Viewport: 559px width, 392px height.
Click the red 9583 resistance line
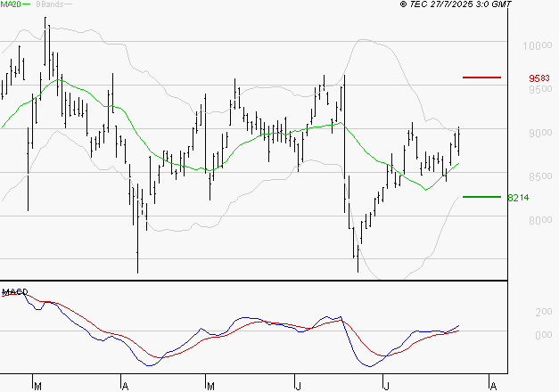(481, 78)
